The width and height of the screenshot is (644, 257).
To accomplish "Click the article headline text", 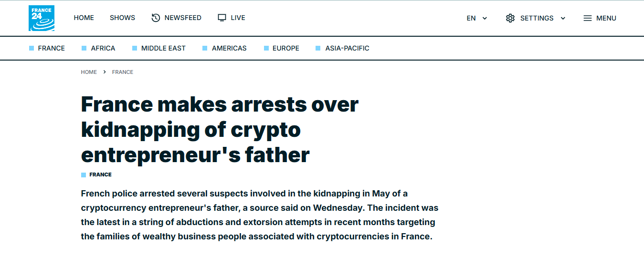I will [x=220, y=129].
